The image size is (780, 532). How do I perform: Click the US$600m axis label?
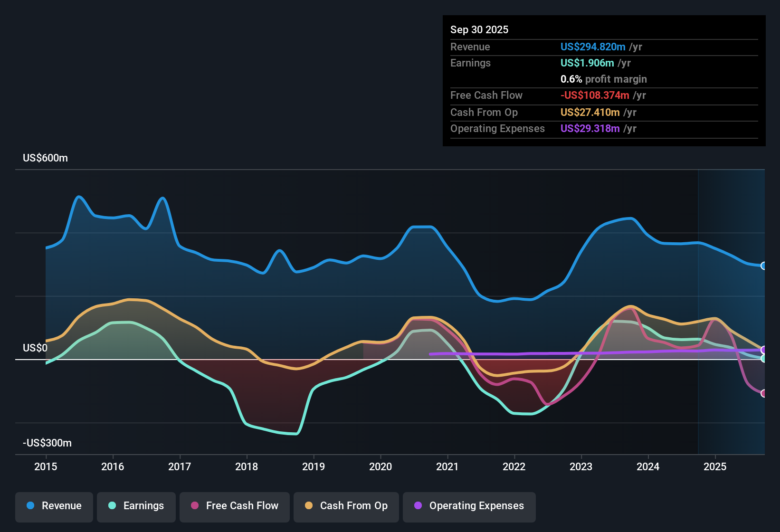(x=45, y=158)
